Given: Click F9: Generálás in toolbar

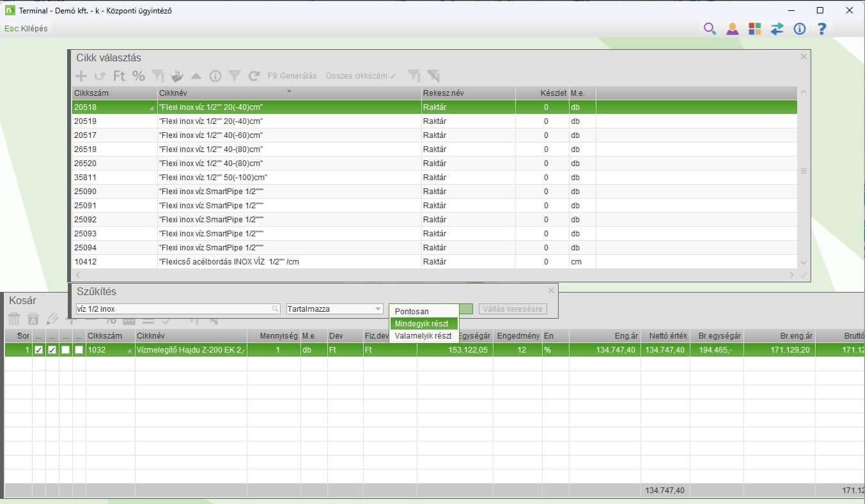Looking at the screenshot, I should coord(292,76).
